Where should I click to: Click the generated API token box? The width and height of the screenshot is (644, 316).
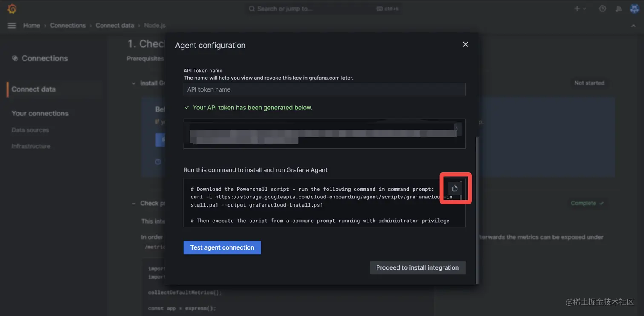[x=324, y=134]
